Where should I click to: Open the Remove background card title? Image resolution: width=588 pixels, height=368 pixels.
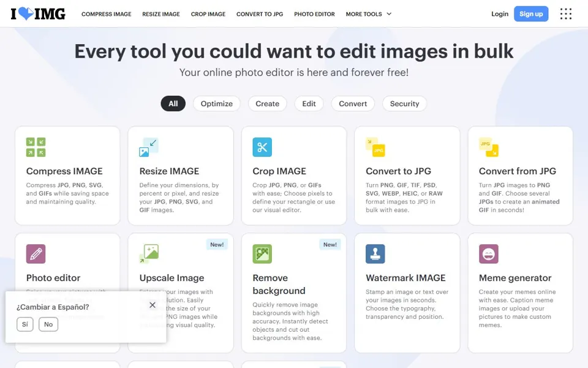tap(279, 284)
